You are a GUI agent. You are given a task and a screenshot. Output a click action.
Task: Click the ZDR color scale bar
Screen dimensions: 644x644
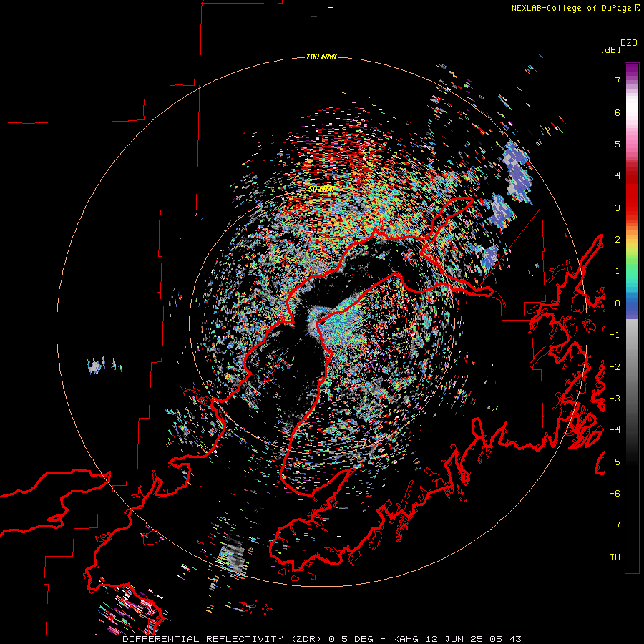click(632, 318)
